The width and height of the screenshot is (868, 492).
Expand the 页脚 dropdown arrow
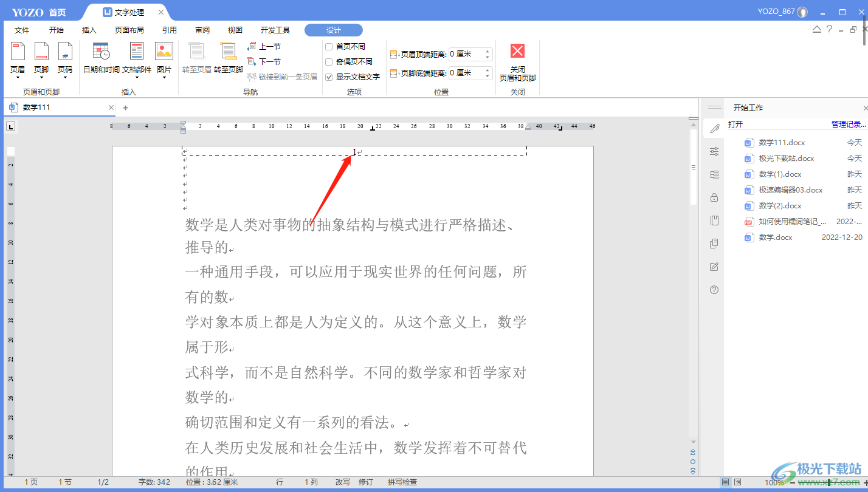tap(41, 78)
